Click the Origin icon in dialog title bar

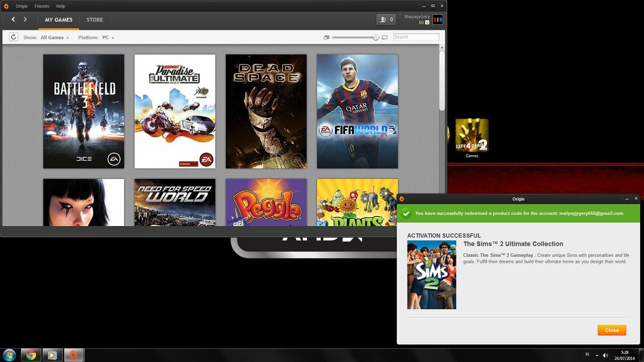click(x=401, y=199)
